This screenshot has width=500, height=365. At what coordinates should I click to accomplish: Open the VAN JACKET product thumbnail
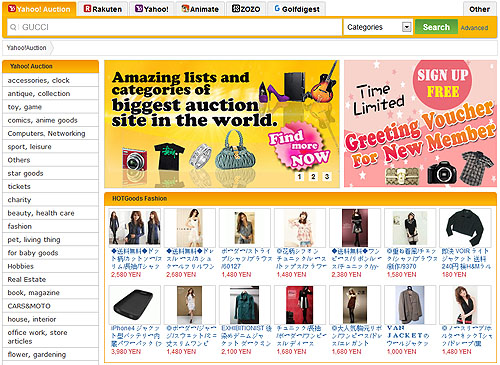pyautogui.click(x=410, y=305)
